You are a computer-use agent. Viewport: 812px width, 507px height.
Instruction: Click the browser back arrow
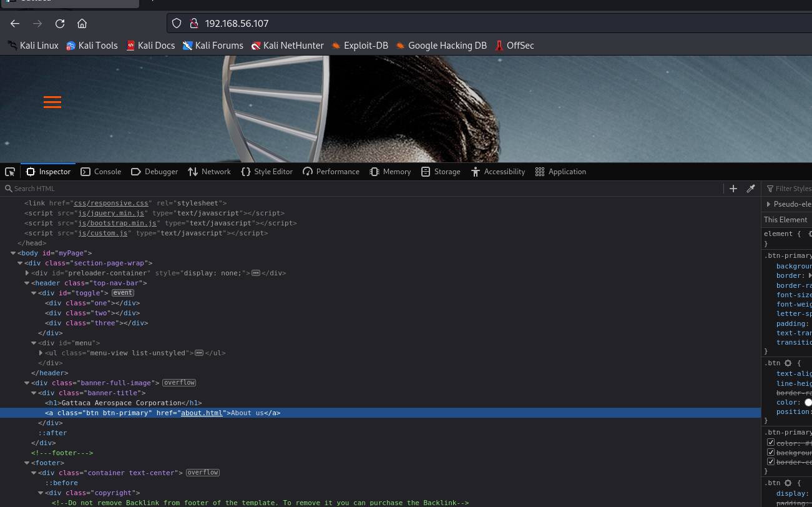(15, 24)
